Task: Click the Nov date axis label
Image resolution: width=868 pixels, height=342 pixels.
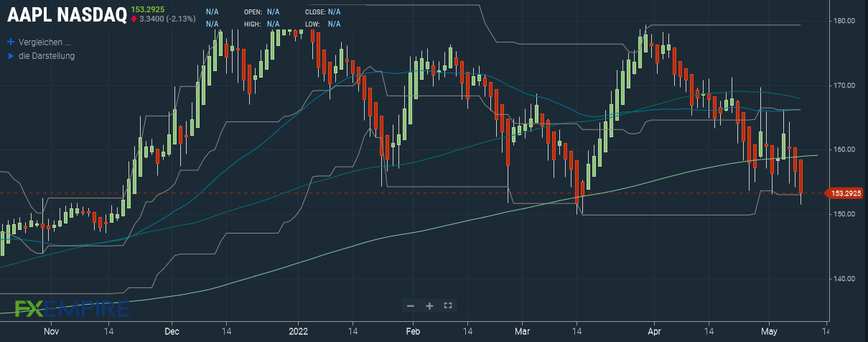Action: (50, 332)
